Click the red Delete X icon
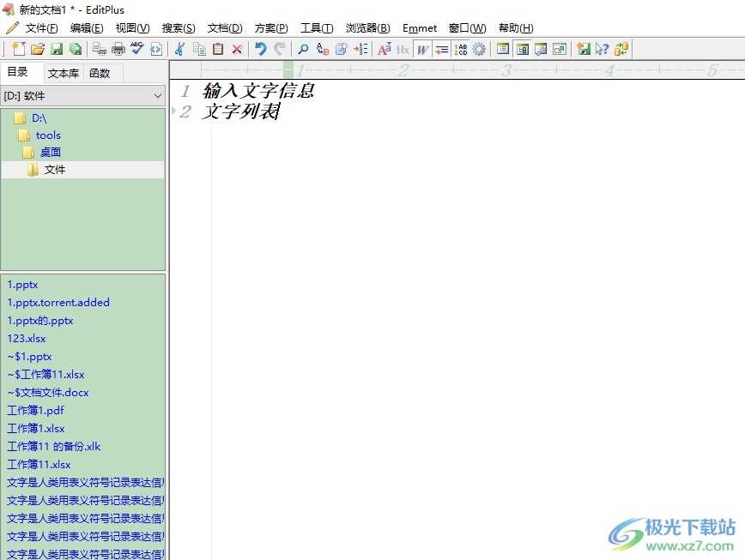 (237, 50)
